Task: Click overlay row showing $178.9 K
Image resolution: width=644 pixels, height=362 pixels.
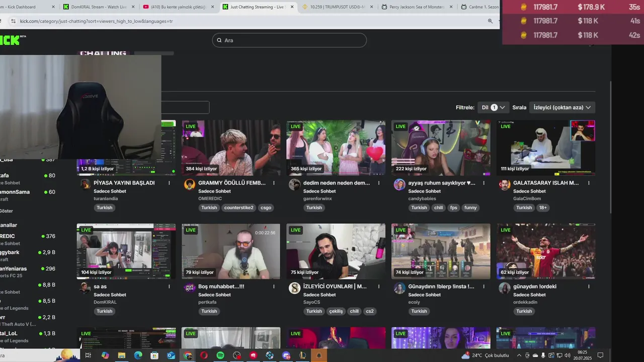Action: tap(573, 7)
